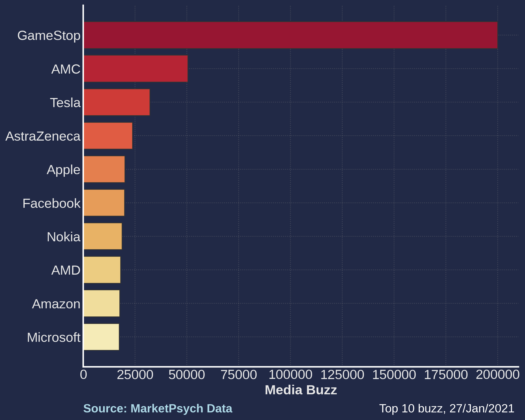This screenshot has height=420, width=525.
Task: Select the 'Facebook' axis label
Action: (51, 203)
